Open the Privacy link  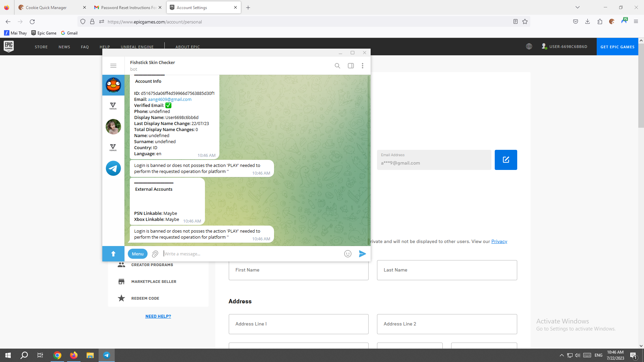499,241
